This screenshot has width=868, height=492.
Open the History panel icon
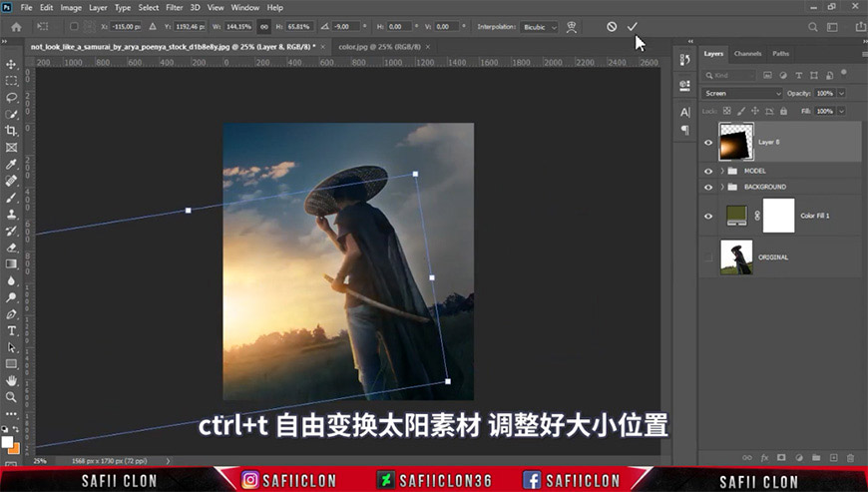pos(684,60)
